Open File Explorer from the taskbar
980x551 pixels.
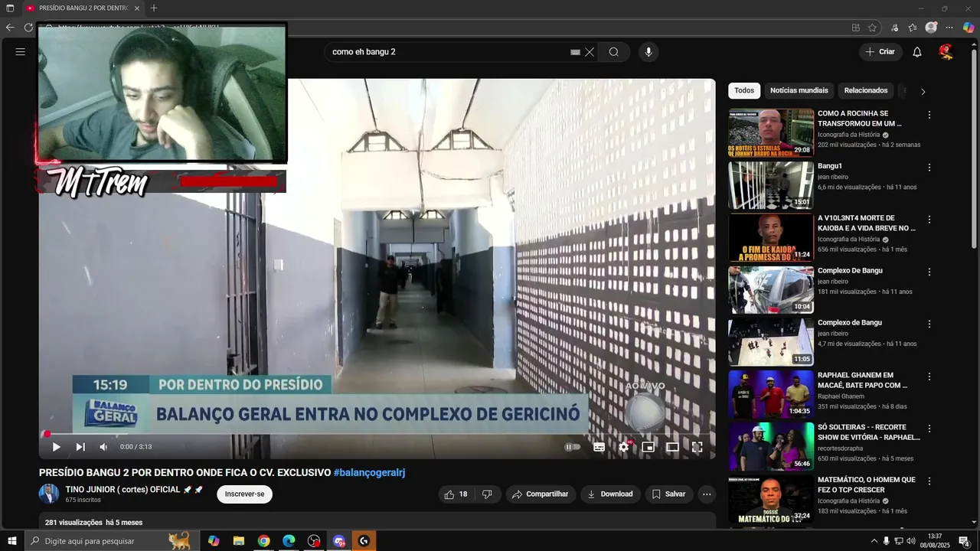click(238, 541)
